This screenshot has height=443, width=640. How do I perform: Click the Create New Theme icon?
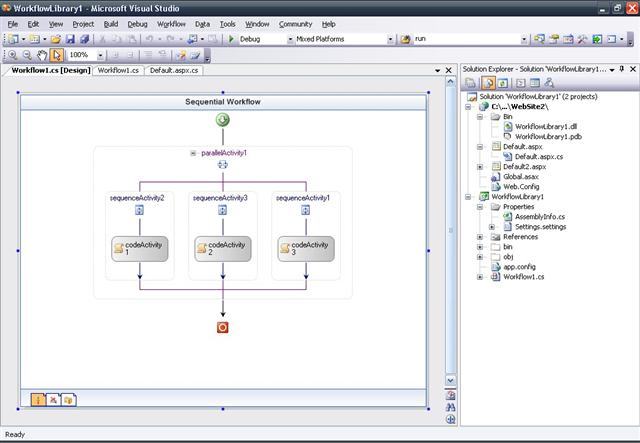181,55
